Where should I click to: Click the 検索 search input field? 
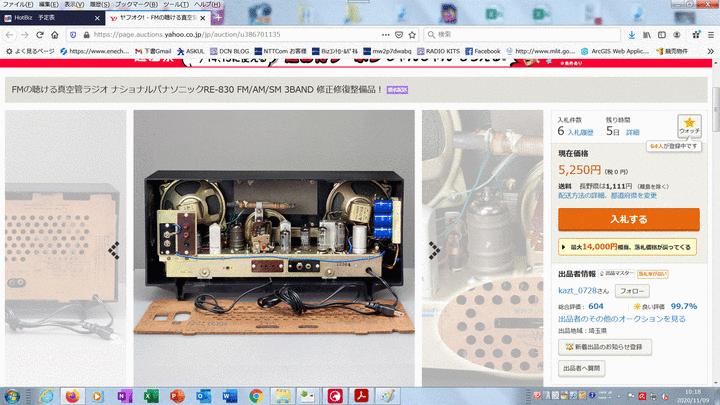click(500, 34)
